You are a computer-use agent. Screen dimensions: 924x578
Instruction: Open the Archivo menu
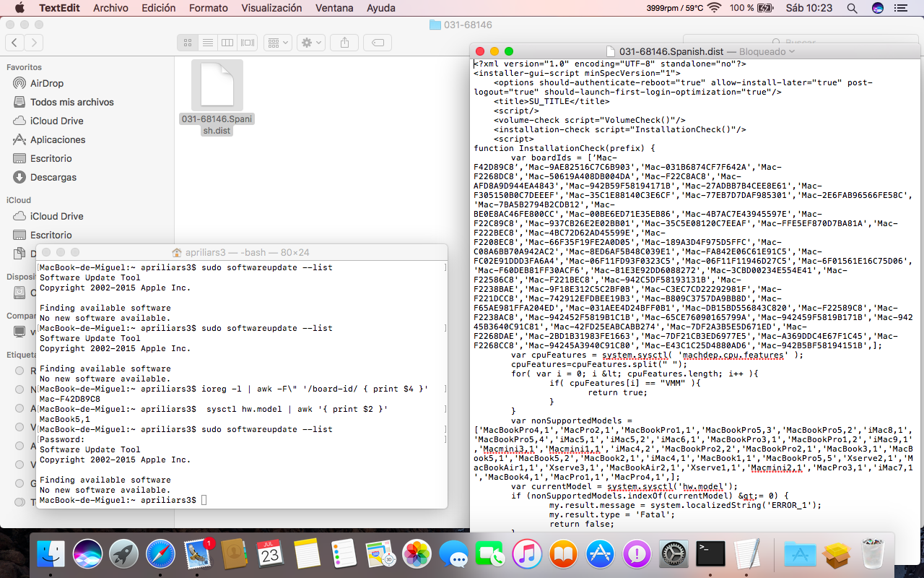pos(110,8)
